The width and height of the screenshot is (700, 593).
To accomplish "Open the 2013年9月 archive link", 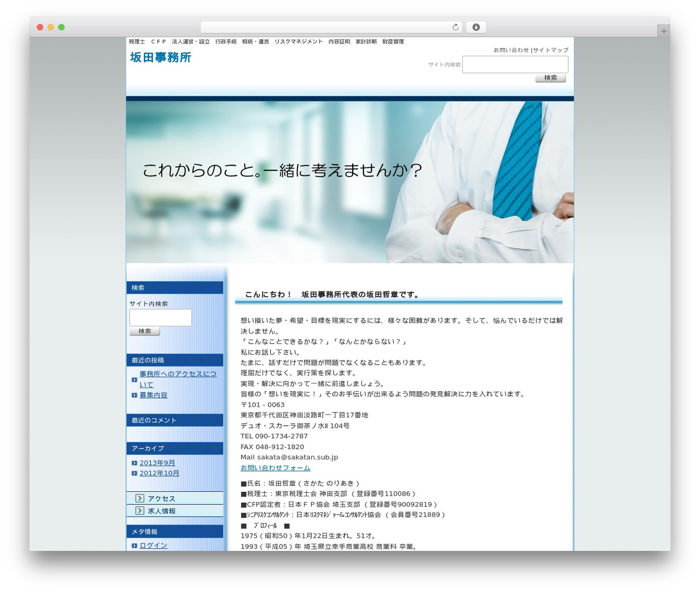I will (x=157, y=463).
